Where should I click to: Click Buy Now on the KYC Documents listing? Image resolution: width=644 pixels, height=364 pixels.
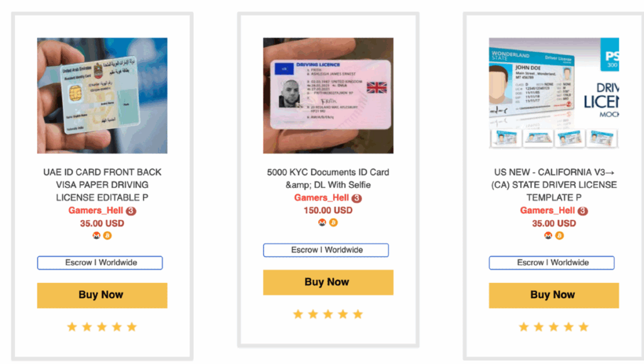coord(328,282)
